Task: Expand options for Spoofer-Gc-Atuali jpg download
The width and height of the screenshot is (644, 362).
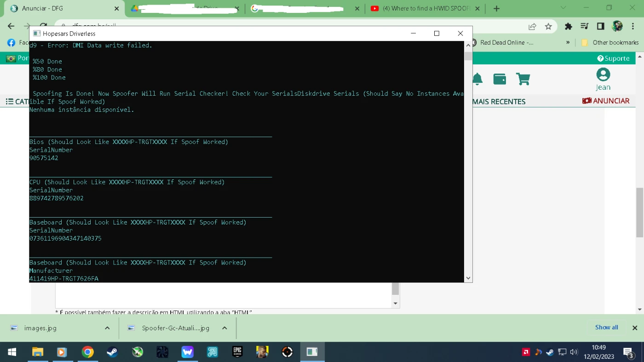Action: point(224,328)
